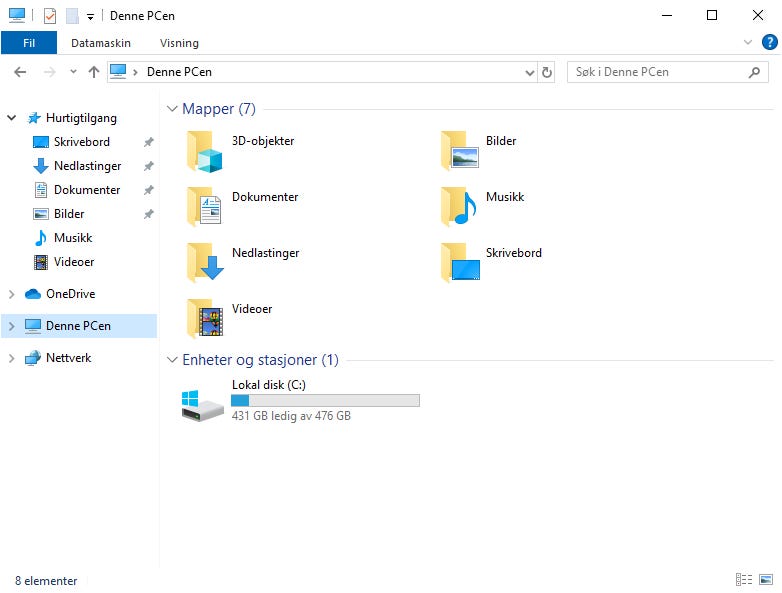Click the Properties quick access toolbar icon
Screen dimensions: 782x593
coord(50,16)
